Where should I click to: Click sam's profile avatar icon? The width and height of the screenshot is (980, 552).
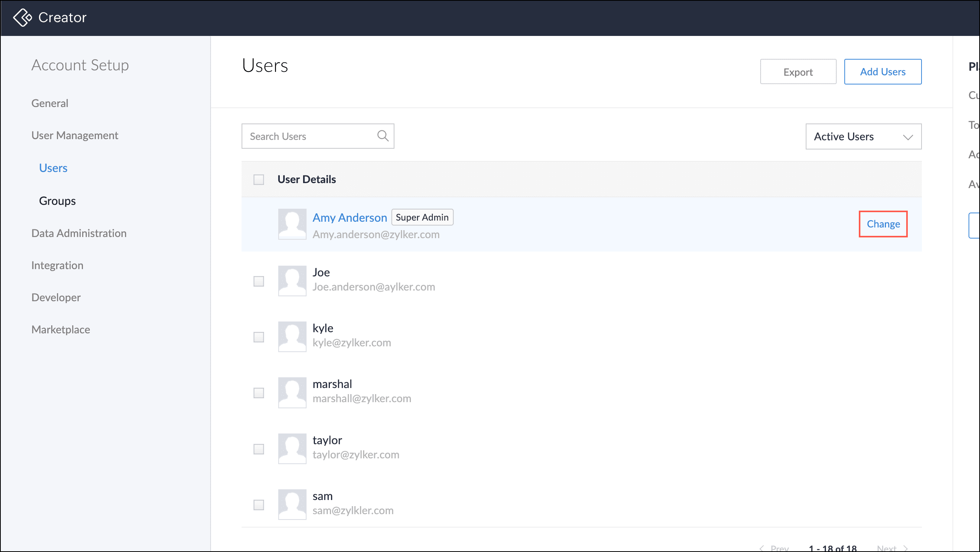pyautogui.click(x=292, y=504)
